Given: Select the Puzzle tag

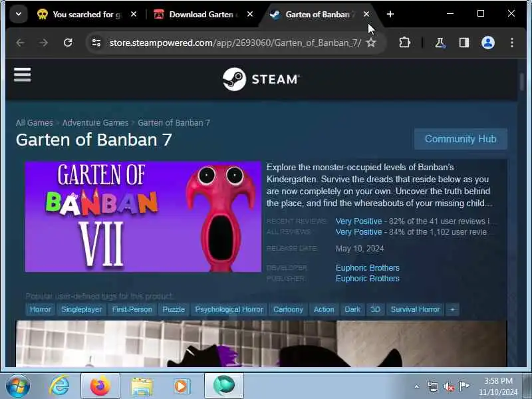Looking at the screenshot, I should tap(174, 309).
